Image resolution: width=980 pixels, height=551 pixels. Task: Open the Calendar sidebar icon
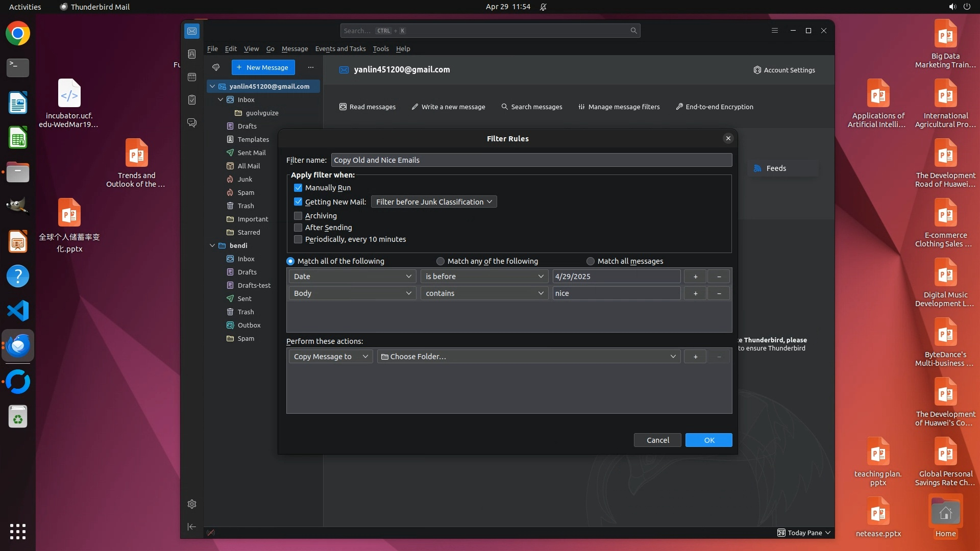click(192, 77)
